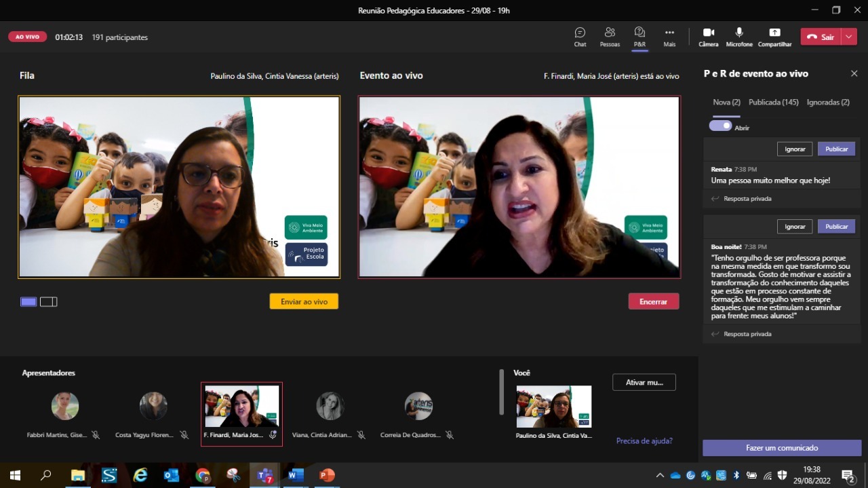Click the P&R icon in toolbar

(x=639, y=37)
